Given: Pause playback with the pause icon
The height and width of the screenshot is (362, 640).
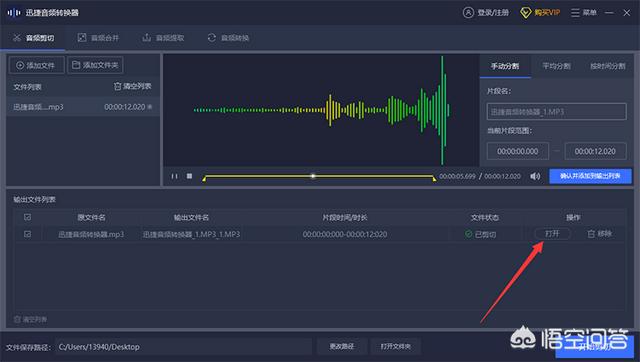Looking at the screenshot, I should coord(174,176).
